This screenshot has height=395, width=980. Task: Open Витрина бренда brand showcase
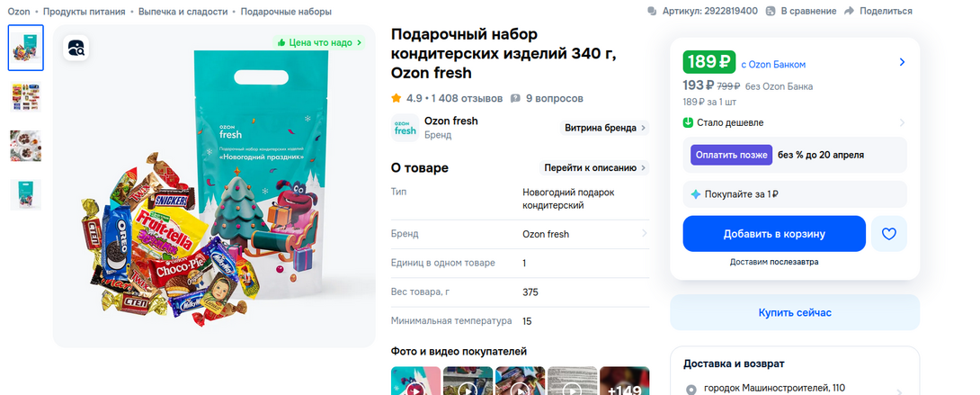(x=606, y=128)
